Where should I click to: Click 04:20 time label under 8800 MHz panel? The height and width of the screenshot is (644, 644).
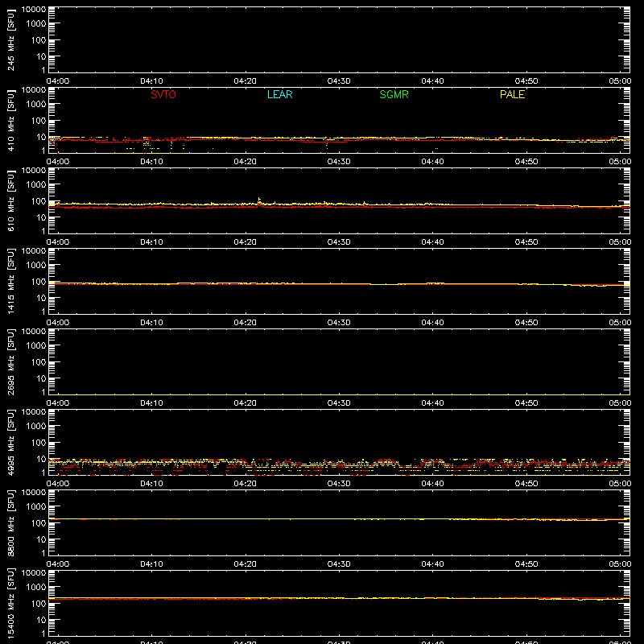(246, 564)
